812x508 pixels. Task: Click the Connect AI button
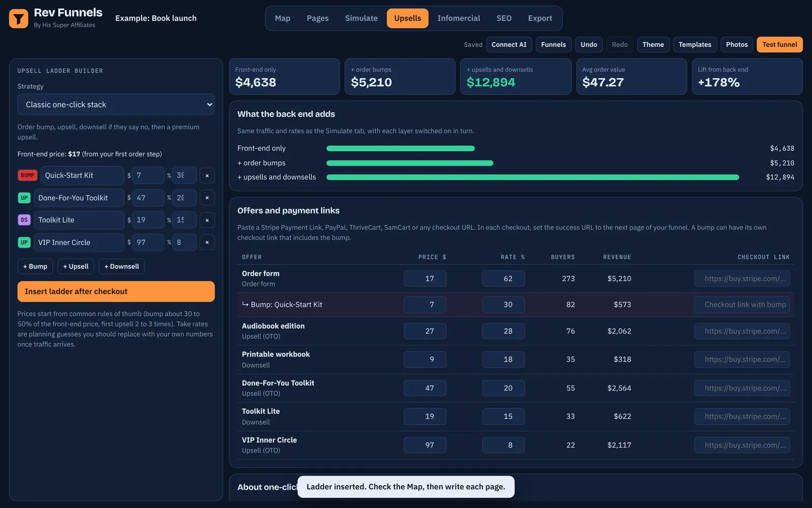coord(509,45)
